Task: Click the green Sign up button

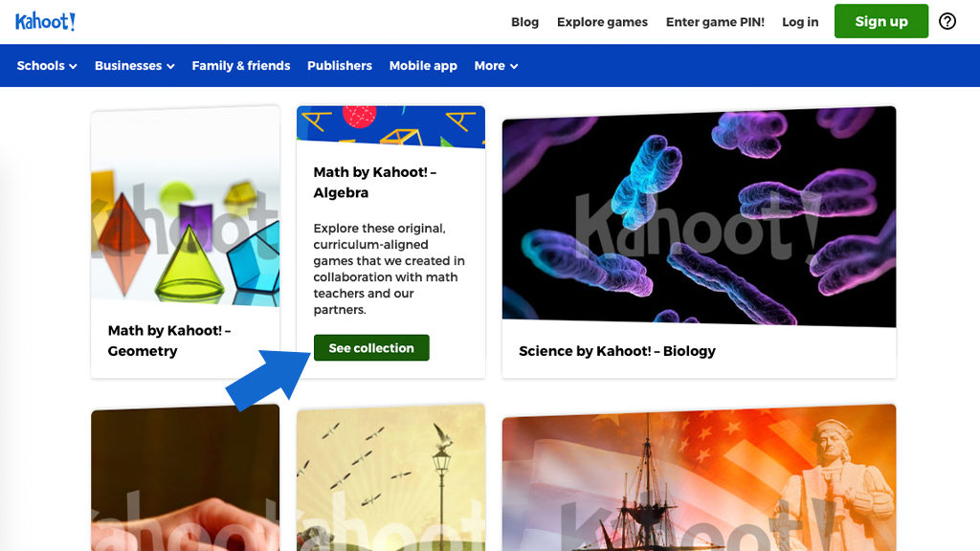Action: (881, 21)
